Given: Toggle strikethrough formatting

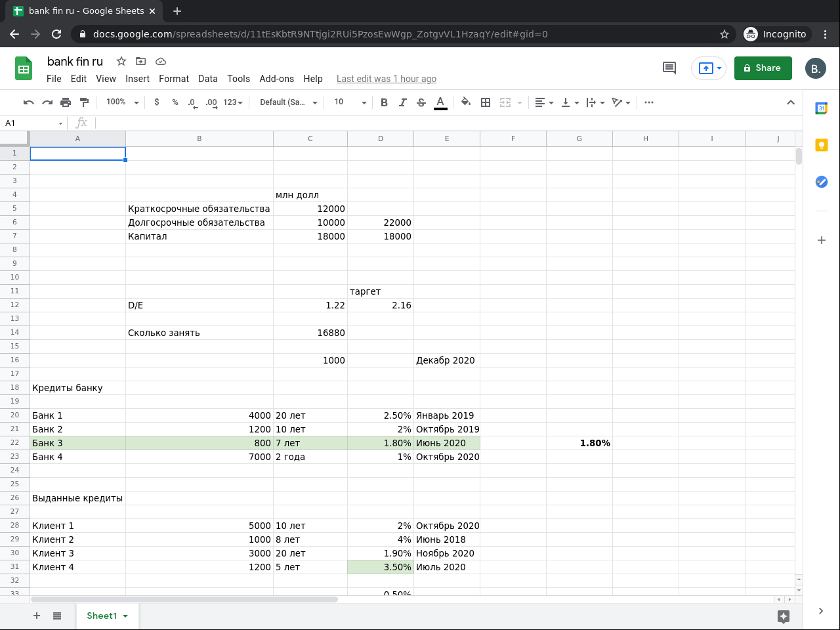Looking at the screenshot, I should (421, 102).
